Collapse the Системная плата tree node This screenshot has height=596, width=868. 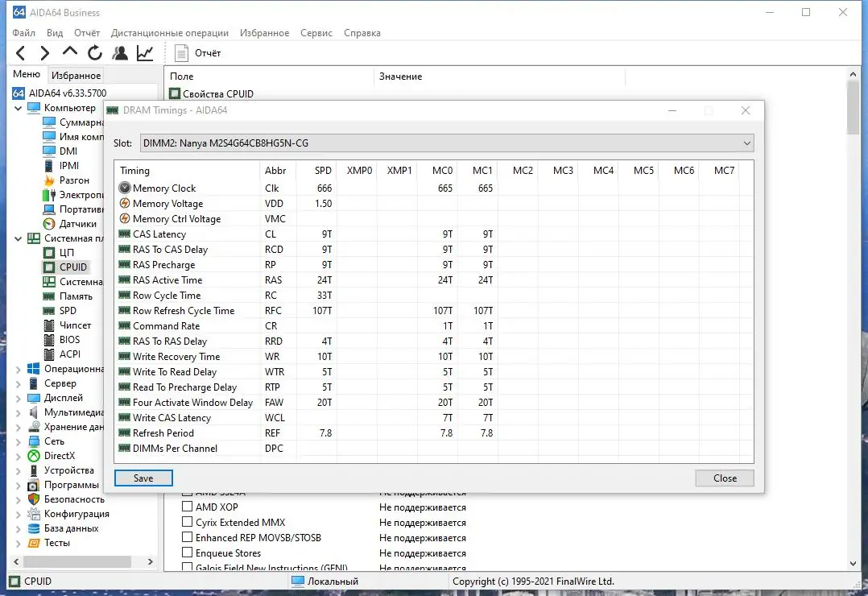pos(18,238)
